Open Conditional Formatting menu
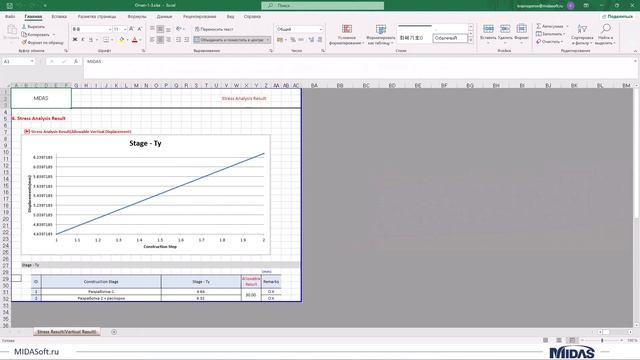The height and width of the screenshot is (360, 640). coord(347,35)
